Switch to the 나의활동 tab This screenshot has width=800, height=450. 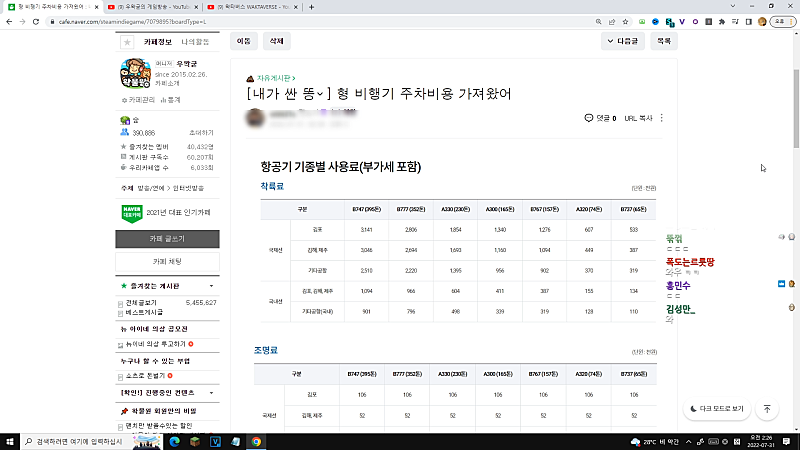click(x=195, y=42)
